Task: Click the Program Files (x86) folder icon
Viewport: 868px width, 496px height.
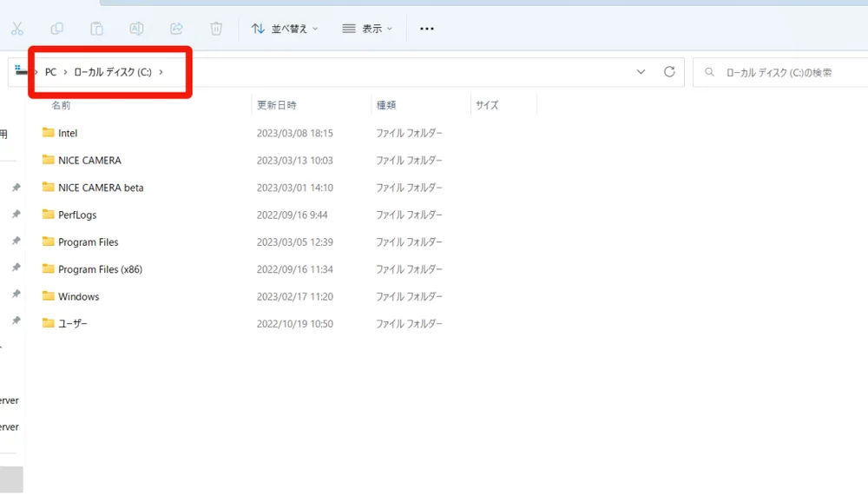Action: [x=48, y=268]
